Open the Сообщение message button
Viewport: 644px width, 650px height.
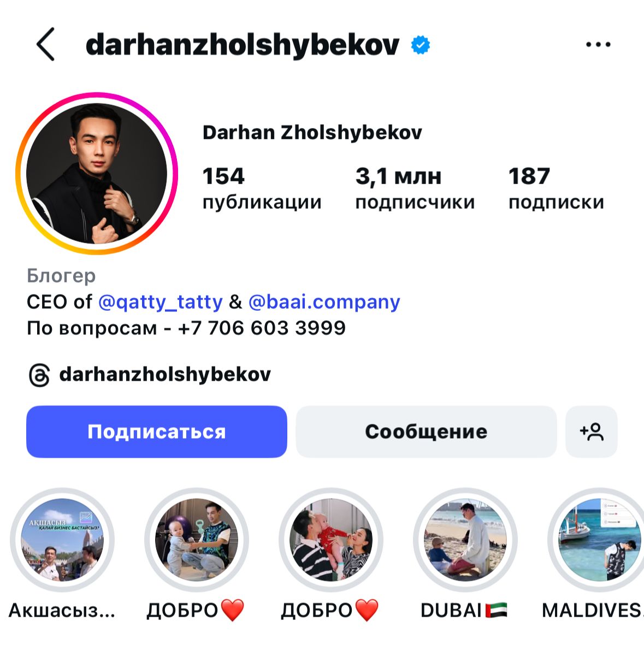pyautogui.click(x=426, y=432)
